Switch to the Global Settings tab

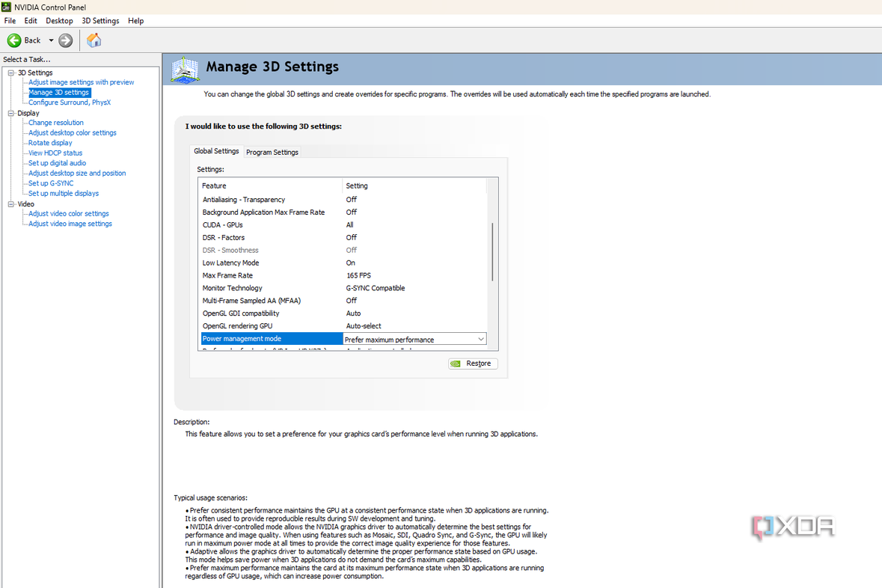click(x=216, y=151)
